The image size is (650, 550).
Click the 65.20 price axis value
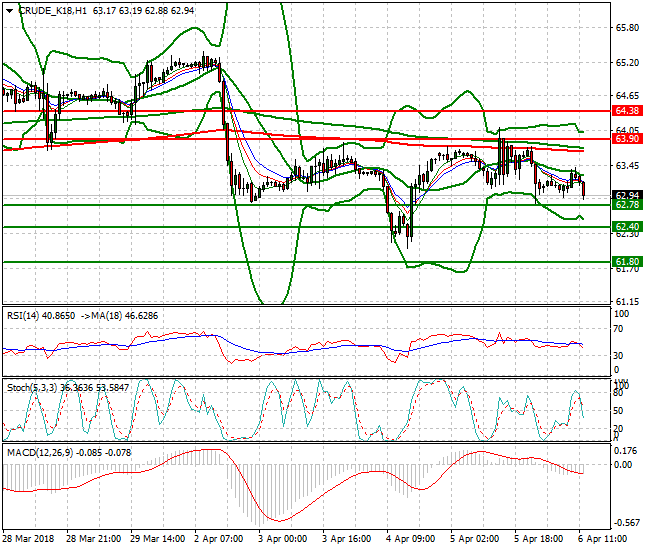click(627, 63)
